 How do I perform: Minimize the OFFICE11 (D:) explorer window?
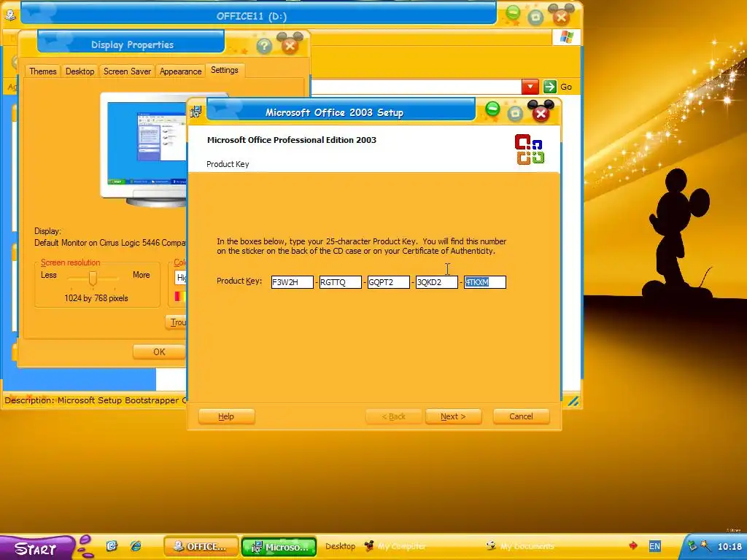(513, 13)
